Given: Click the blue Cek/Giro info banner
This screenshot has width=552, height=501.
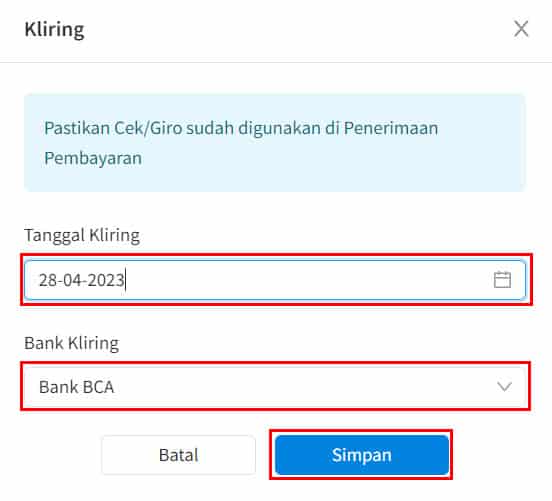Looking at the screenshot, I should point(275,143).
